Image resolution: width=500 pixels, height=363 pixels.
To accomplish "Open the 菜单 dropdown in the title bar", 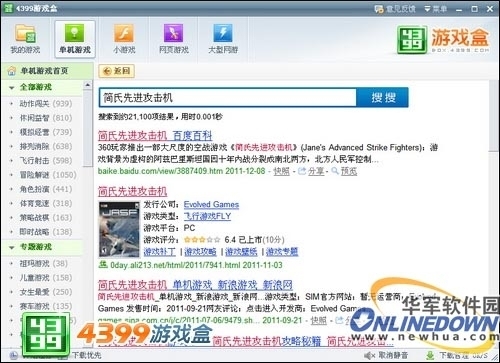I will [x=435, y=9].
